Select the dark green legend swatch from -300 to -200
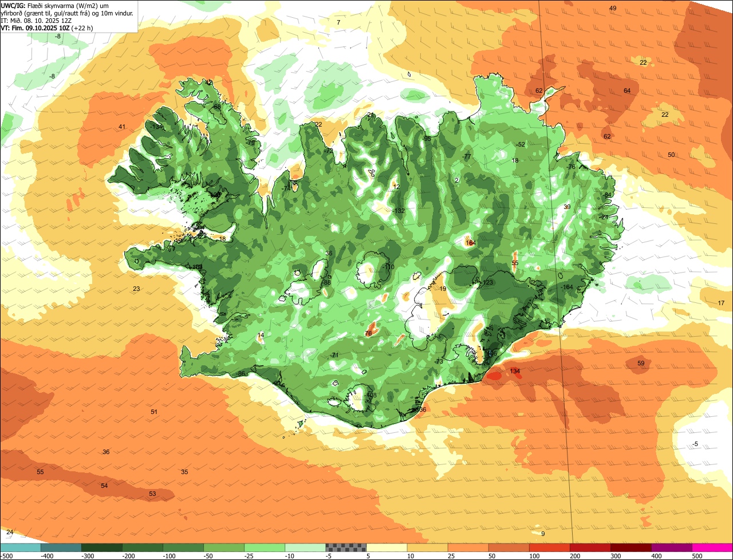The image size is (733, 560). point(101,547)
